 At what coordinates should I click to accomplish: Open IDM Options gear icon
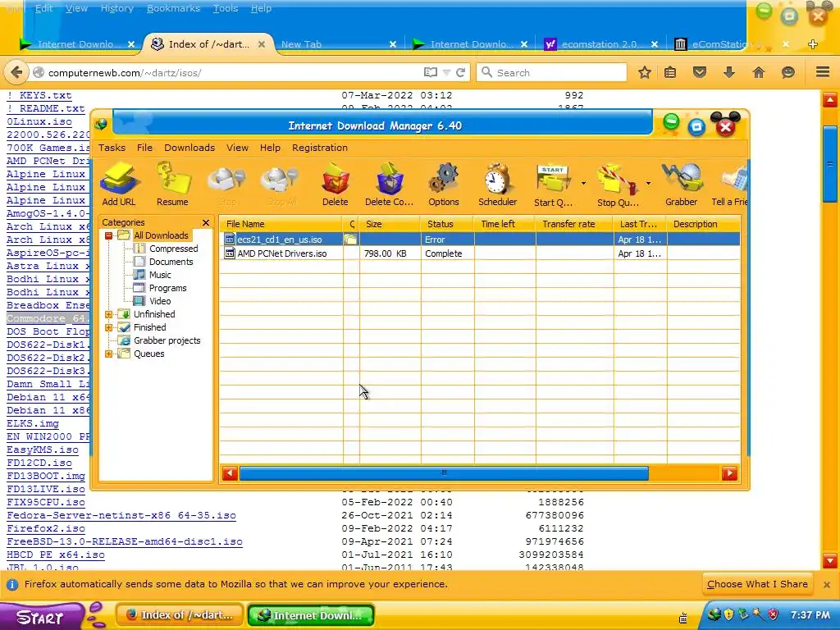[x=444, y=185]
